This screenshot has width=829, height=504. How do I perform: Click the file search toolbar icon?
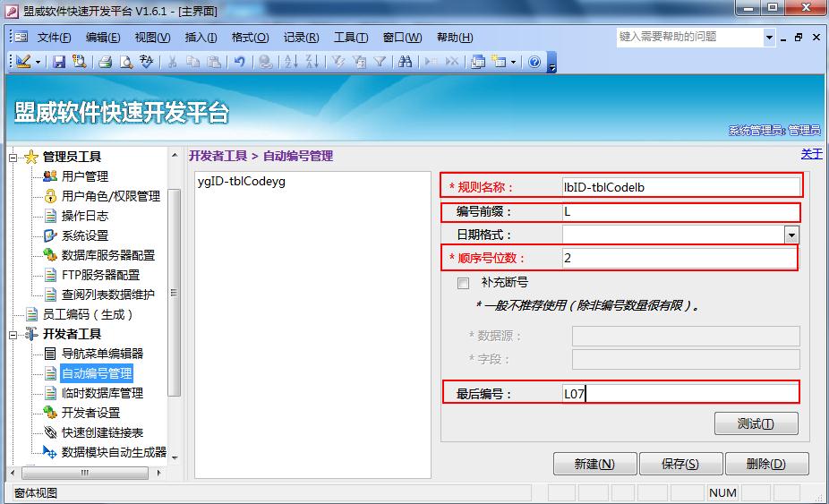pos(80,62)
